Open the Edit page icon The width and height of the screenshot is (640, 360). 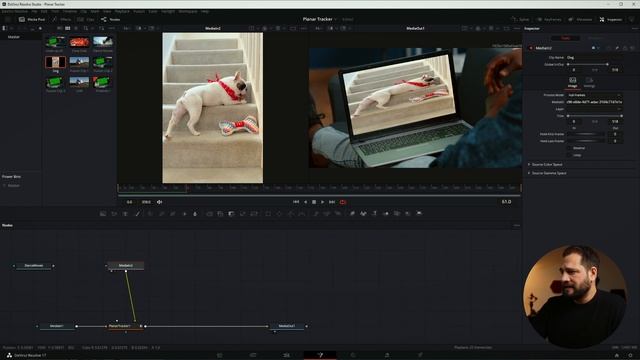point(286,355)
